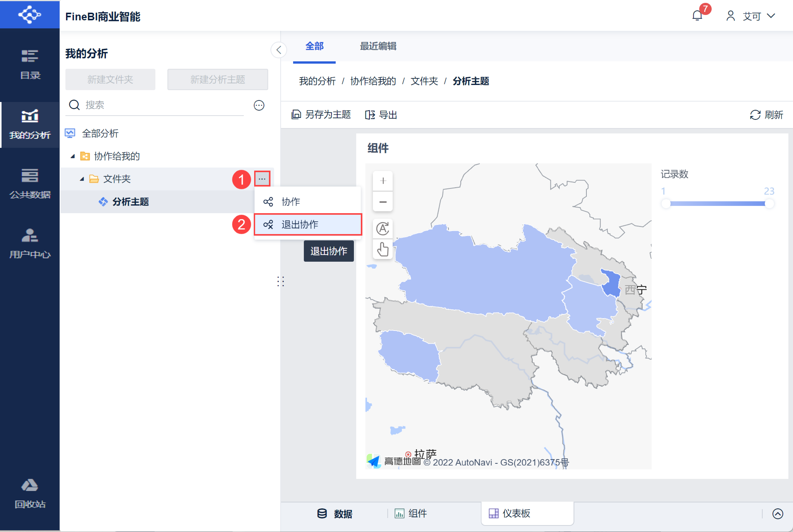
Task: Click the 刷新 refresh button
Action: pyautogui.click(x=767, y=115)
